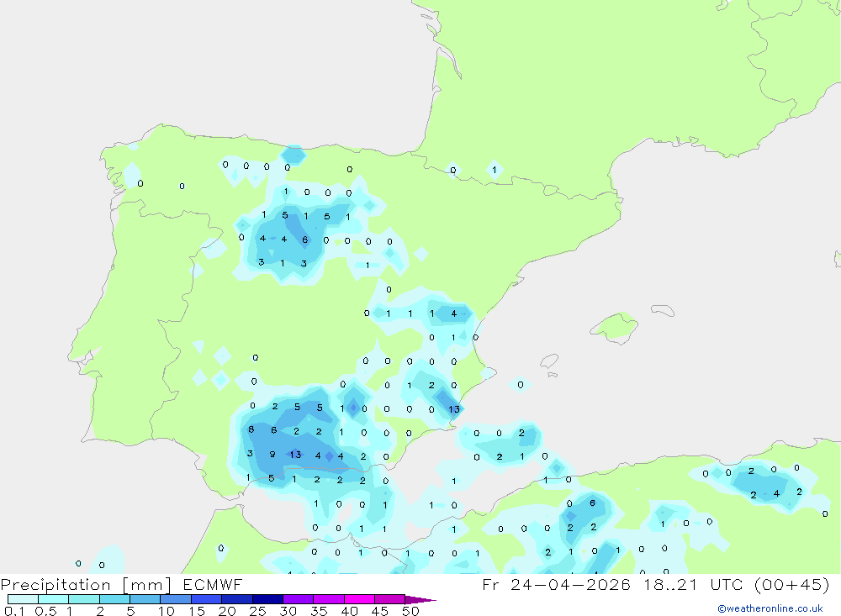This screenshot has width=841, height=616.
Task: Click the weatheronline.co.uk copyright link
Action: click(770, 608)
